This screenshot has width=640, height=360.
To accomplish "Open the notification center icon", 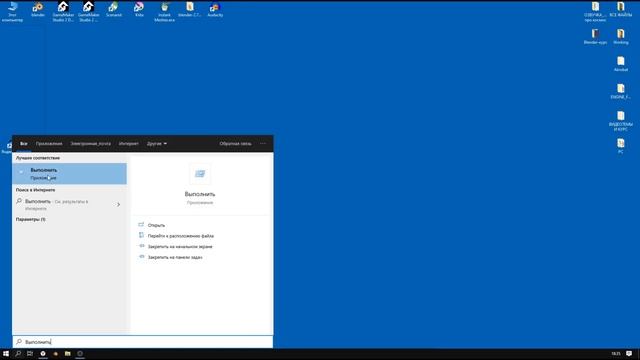I will pos(629,353).
